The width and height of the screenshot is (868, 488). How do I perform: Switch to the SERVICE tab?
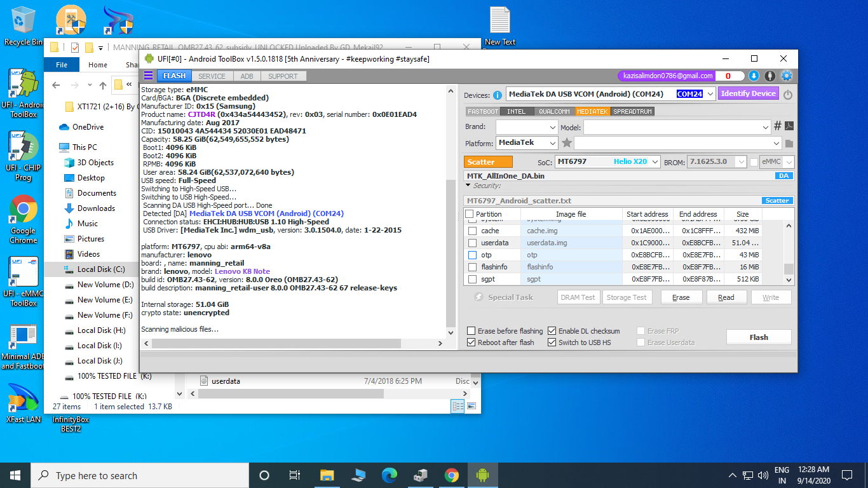coord(212,76)
